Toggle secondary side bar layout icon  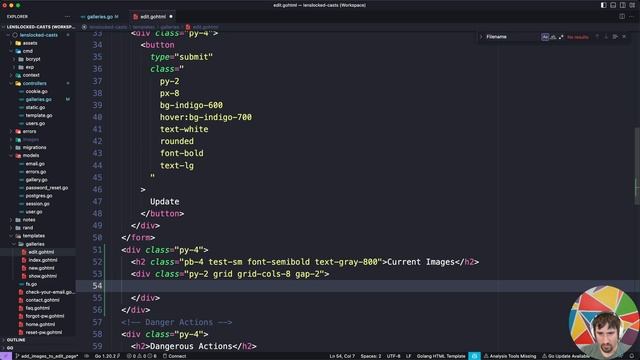622,5
